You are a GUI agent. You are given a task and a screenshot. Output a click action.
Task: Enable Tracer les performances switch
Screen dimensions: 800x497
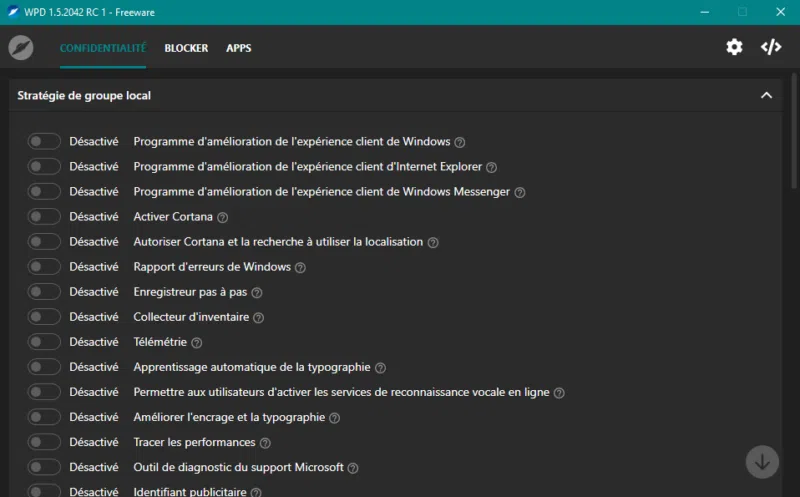[x=44, y=442]
